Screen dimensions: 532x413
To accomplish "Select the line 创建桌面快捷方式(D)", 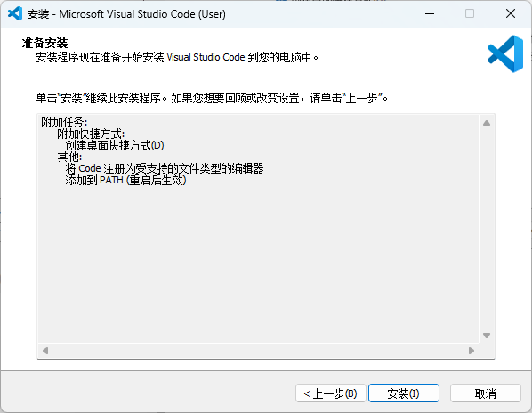I will pos(115,145).
